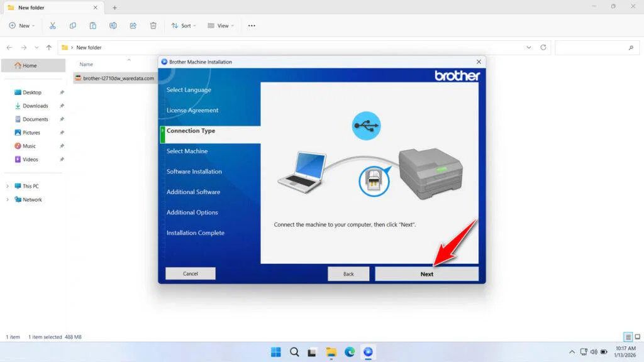Select the Cut icon in the toolbar
Viewport: 644px width, 362px height.
[53, 25]
